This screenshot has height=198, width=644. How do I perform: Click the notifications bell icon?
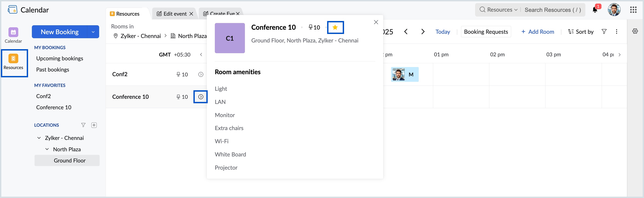pos(595,10)
